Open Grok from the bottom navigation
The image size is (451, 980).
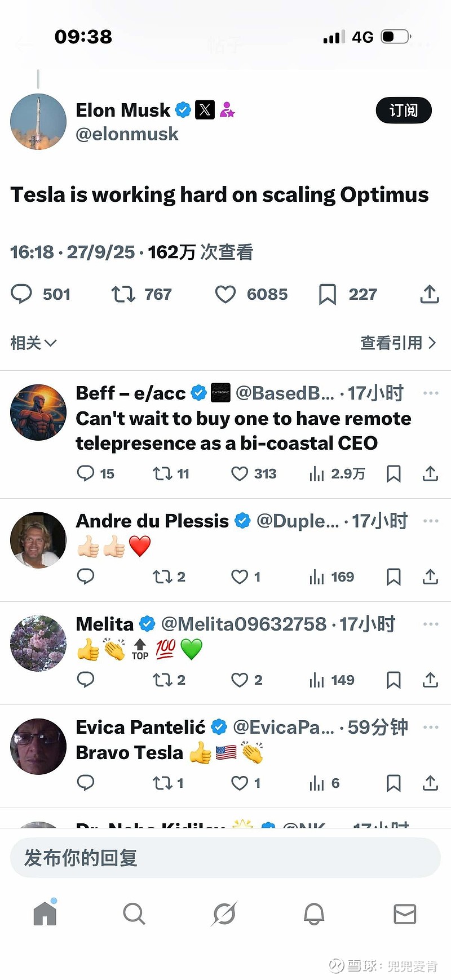(224, 914)
